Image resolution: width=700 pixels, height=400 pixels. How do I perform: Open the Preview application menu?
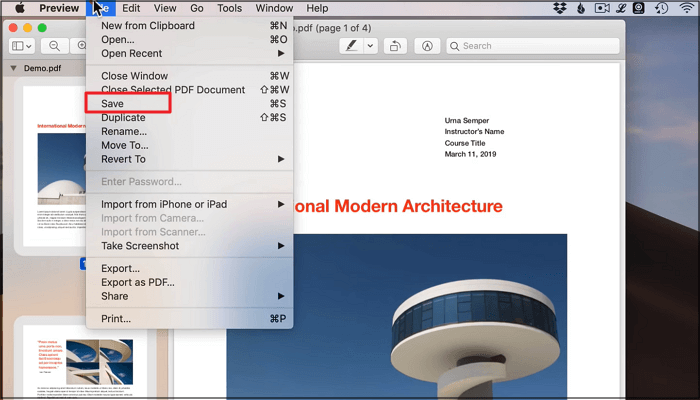click(x=59, y=8)
